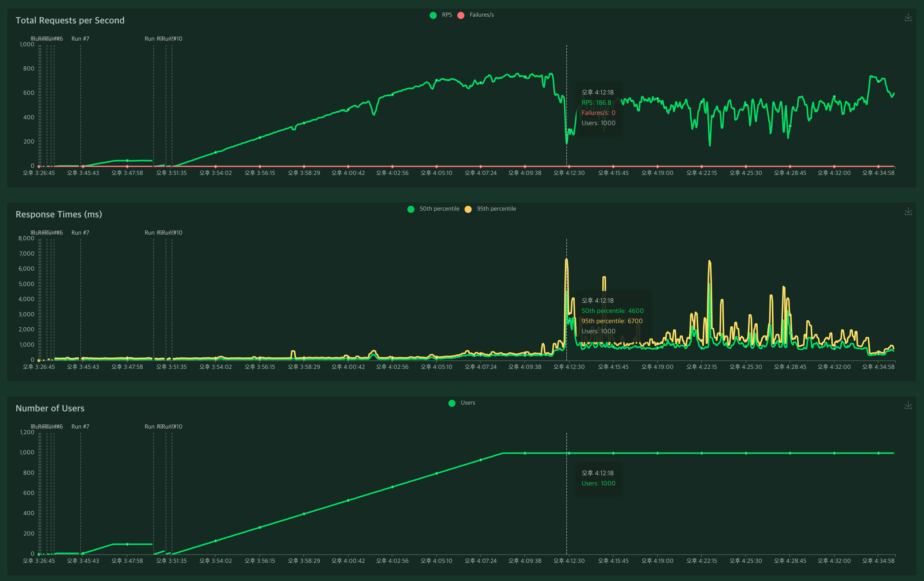Click the yellow 95th percentile legend dot
The height and width of the screenshot is (581, 924).
468,209
